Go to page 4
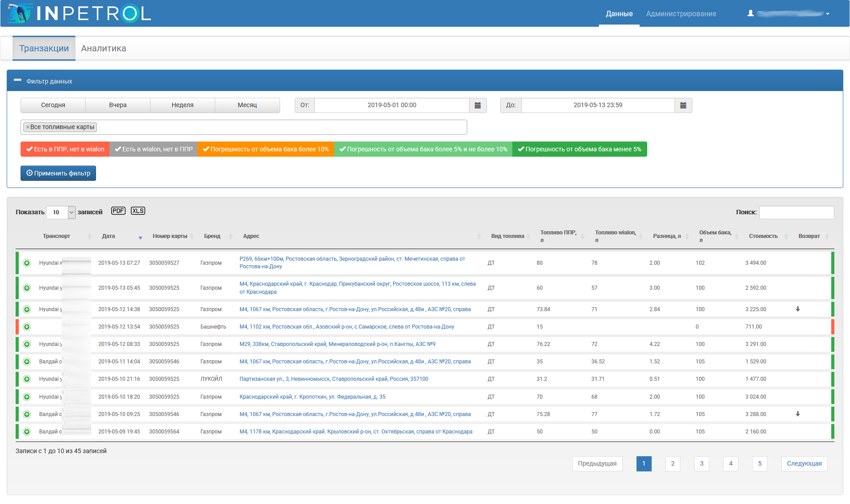This screenshot has height=504, width=850. tap(731, 464)
